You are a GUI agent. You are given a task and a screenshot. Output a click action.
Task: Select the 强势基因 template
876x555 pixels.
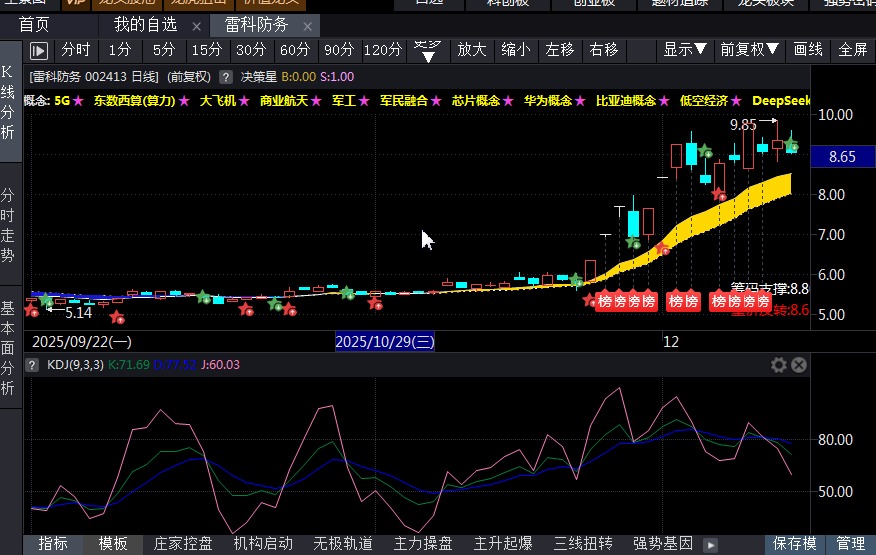tap(663, 544)
